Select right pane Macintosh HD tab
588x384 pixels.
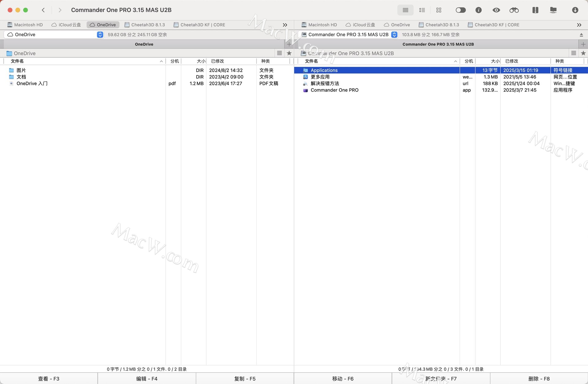[319, 25]
